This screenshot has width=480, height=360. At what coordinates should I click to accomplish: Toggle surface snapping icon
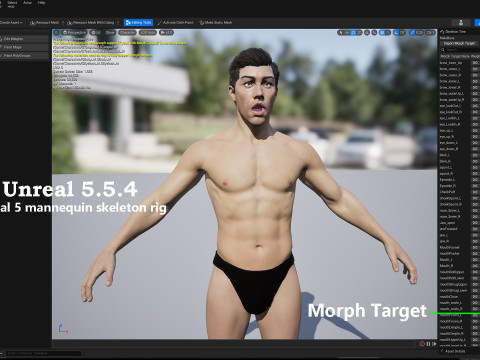pos(374,32)
